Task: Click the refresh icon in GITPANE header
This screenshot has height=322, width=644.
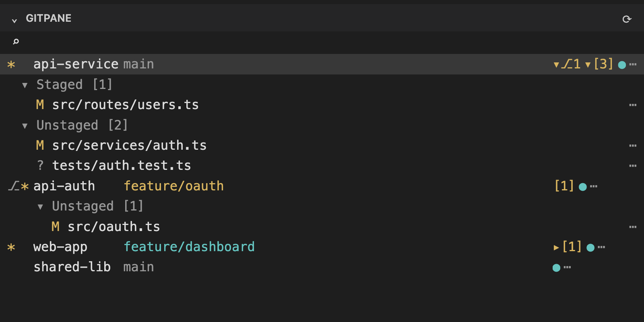Action: point(627,19)
